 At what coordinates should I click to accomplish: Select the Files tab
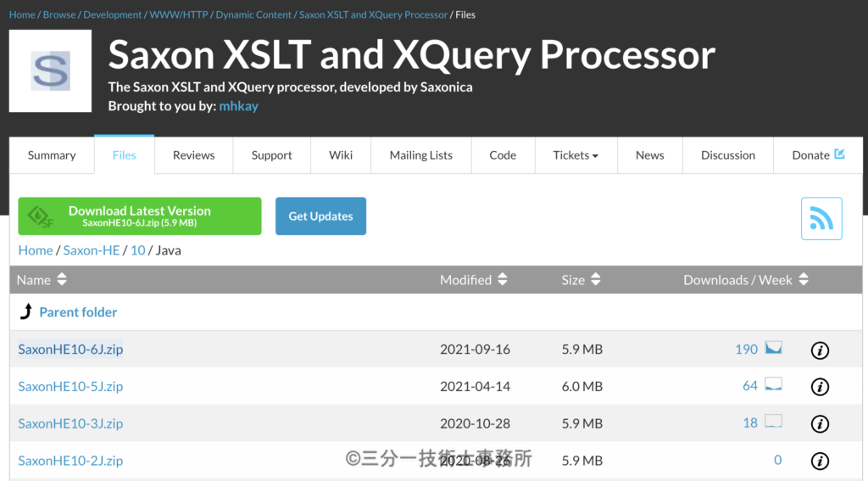(x=124, y=155)
